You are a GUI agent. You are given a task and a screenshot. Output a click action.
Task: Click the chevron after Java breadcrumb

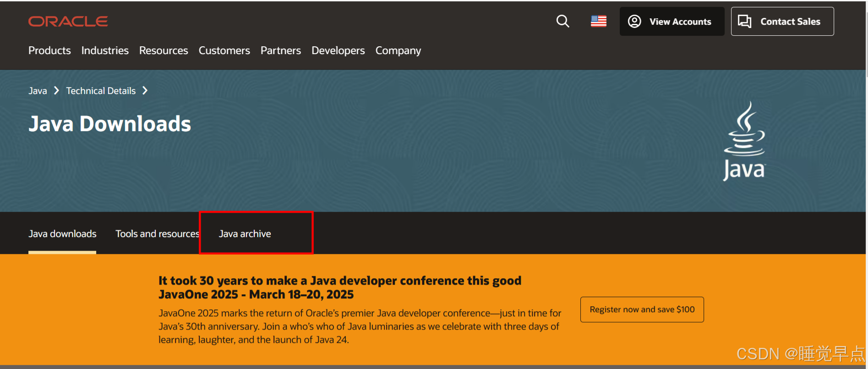tap(56, 91)
